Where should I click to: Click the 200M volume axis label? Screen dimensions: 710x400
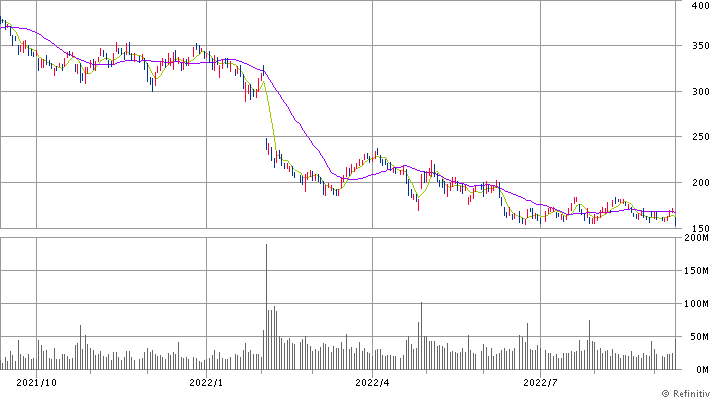(694, 238)
